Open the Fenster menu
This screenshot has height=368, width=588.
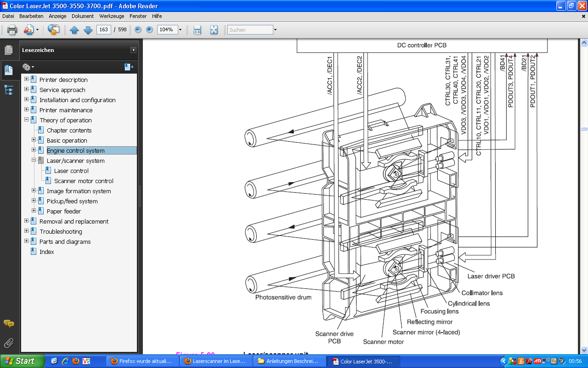click(x=138, y=16)
